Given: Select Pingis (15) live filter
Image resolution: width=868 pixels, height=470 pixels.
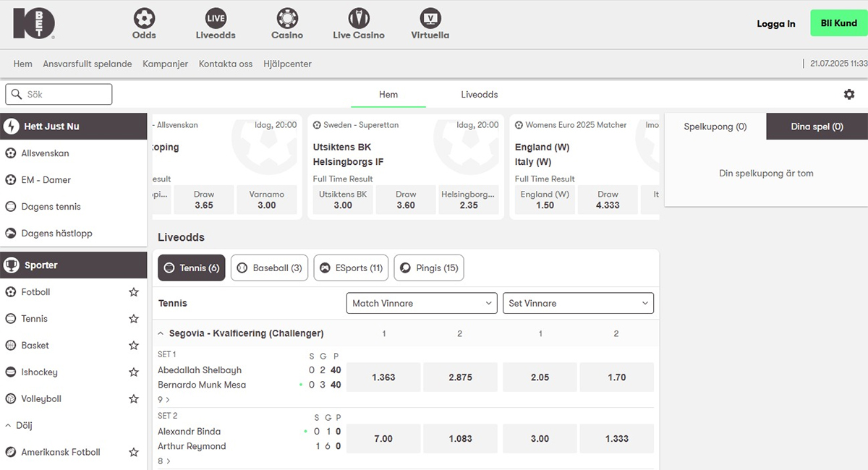Looking at the screenshot, I should pyautogui.click(x=429, y=268).
